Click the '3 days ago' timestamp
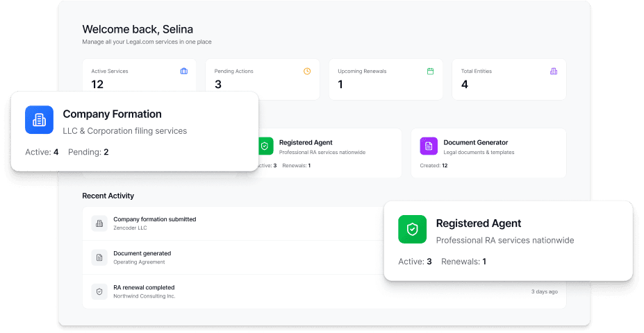Viewport: 644px width, 333px height. (544, 291)
